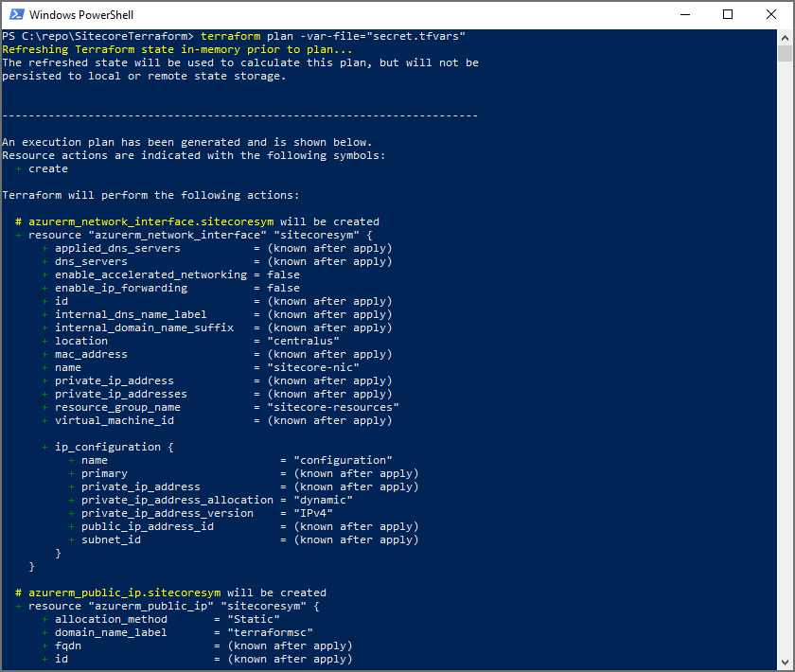
Task: Click the word "terraform" in the prompt command
Action: 230,36
